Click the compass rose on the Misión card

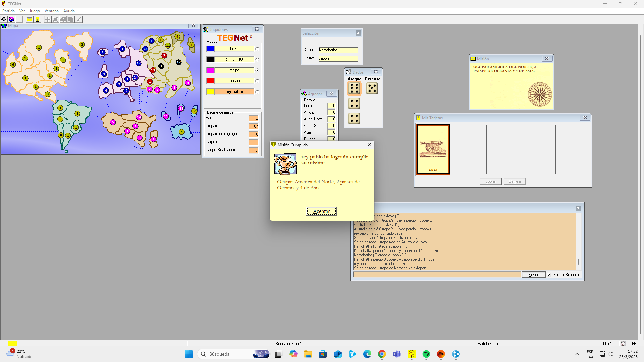(x=540, y=95)
